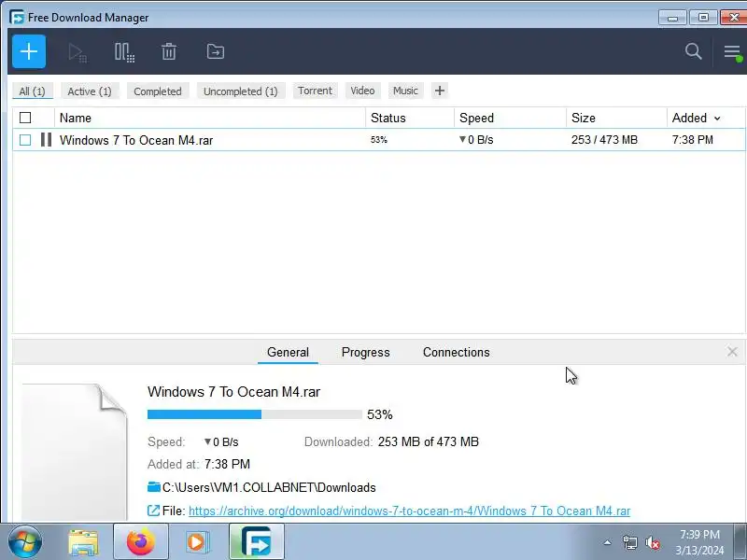
Task: Select the Completed filter tab
Action: pyautogui.click(x=158, y=91)
